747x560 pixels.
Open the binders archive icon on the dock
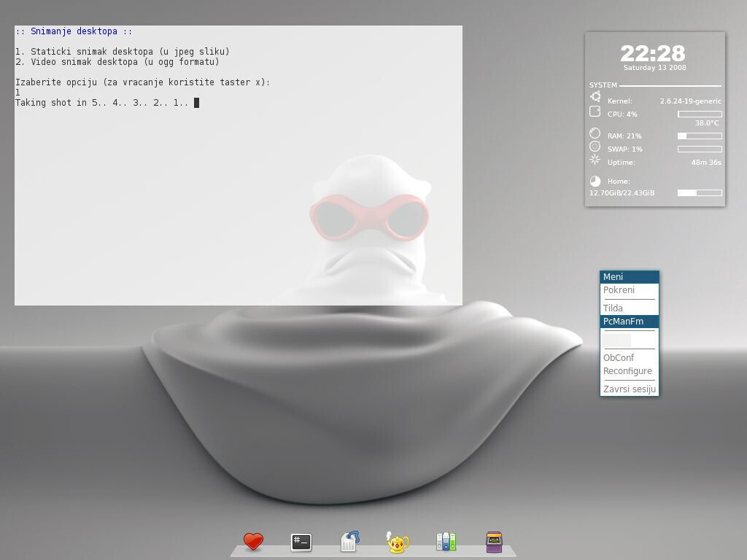click(x=446, y=541)
